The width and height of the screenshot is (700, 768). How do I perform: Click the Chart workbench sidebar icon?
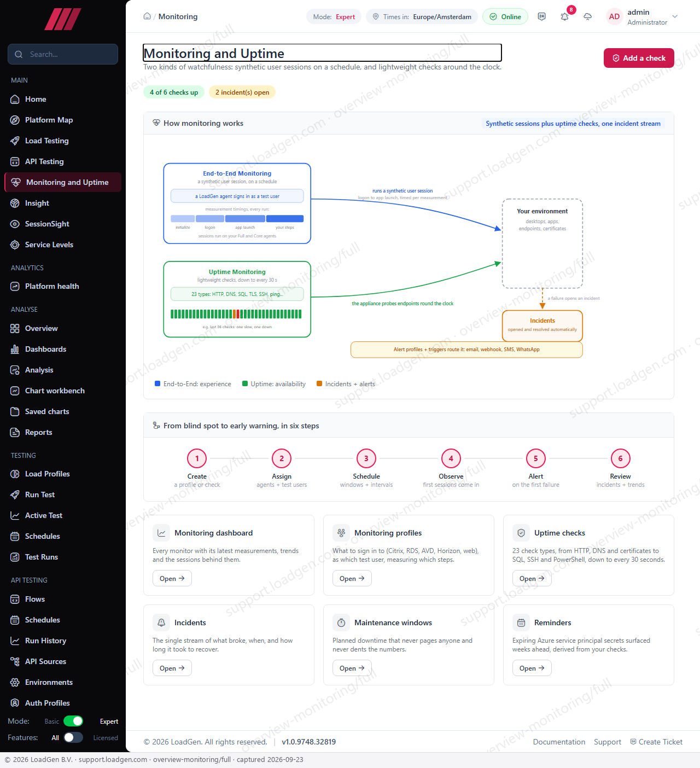15,391
